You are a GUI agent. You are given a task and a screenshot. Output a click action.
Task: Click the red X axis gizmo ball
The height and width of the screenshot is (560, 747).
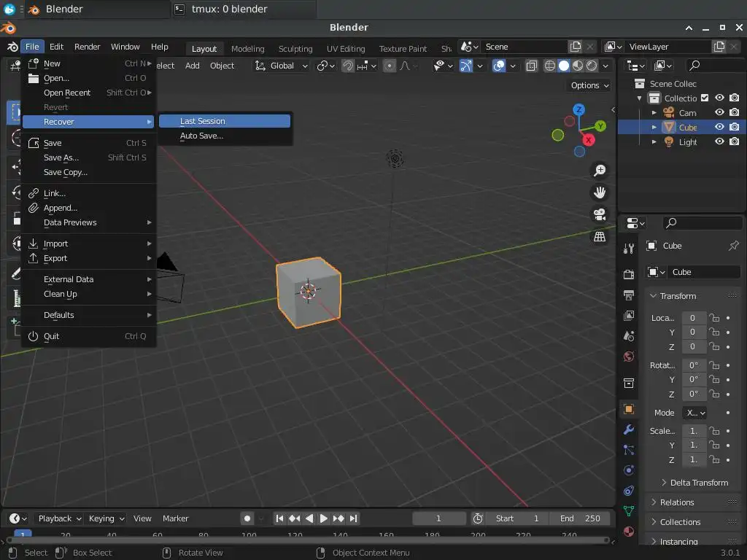pos(589,140)
